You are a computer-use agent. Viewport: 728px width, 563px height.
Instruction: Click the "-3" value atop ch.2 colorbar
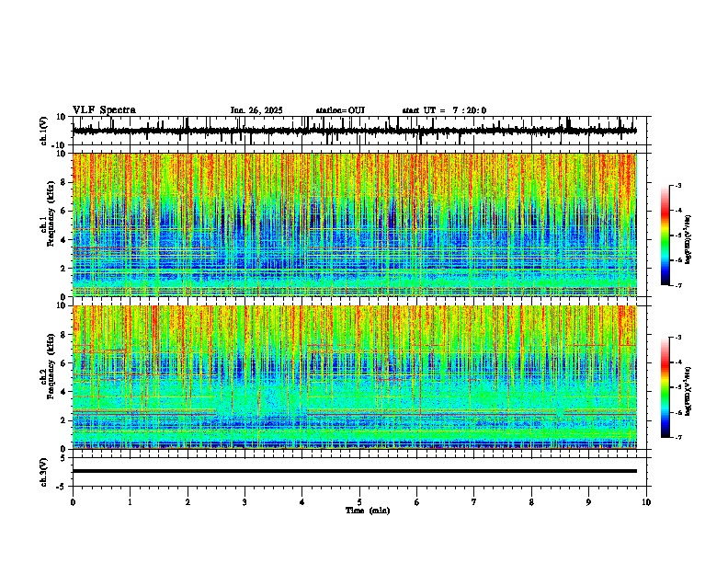pyautogui.click(x=678, y=338)
